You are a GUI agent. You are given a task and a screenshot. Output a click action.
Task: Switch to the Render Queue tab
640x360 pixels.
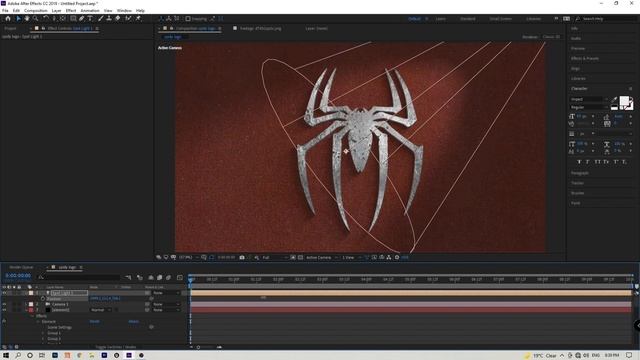click(x=21, y=267)
